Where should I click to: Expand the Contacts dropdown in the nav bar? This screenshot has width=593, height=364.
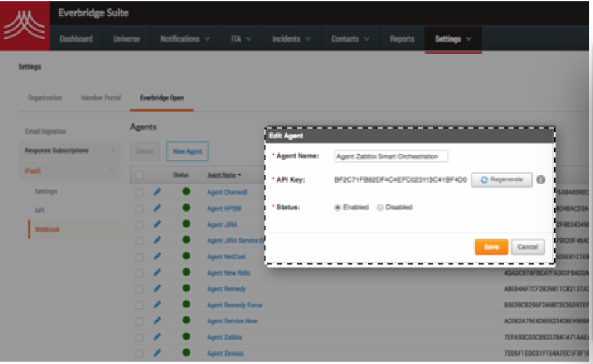(350, 39)
